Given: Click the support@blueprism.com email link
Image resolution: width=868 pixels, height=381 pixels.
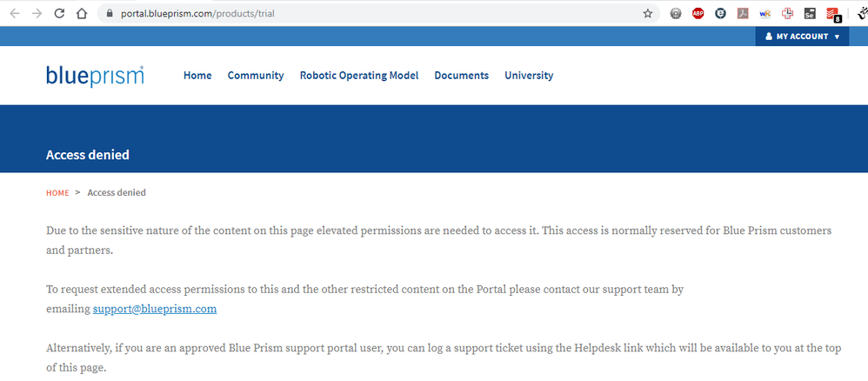Looking at the screenshot, I should (155, 309).
